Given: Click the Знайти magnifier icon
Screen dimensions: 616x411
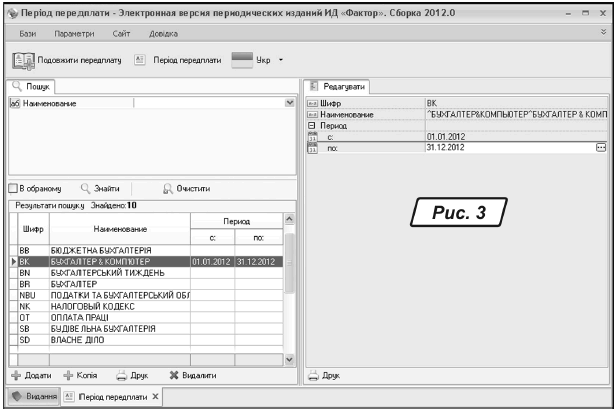Looking at the screenshot, I should tap(86, 187).
